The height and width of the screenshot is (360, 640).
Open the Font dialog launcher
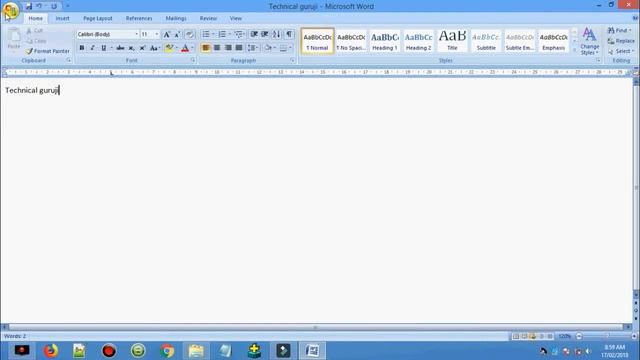tap(193, 60)
